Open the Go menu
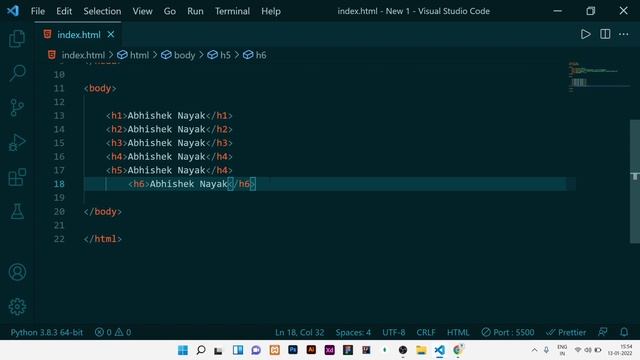Screen dimensions: 640x360 [x=170, y=11]
